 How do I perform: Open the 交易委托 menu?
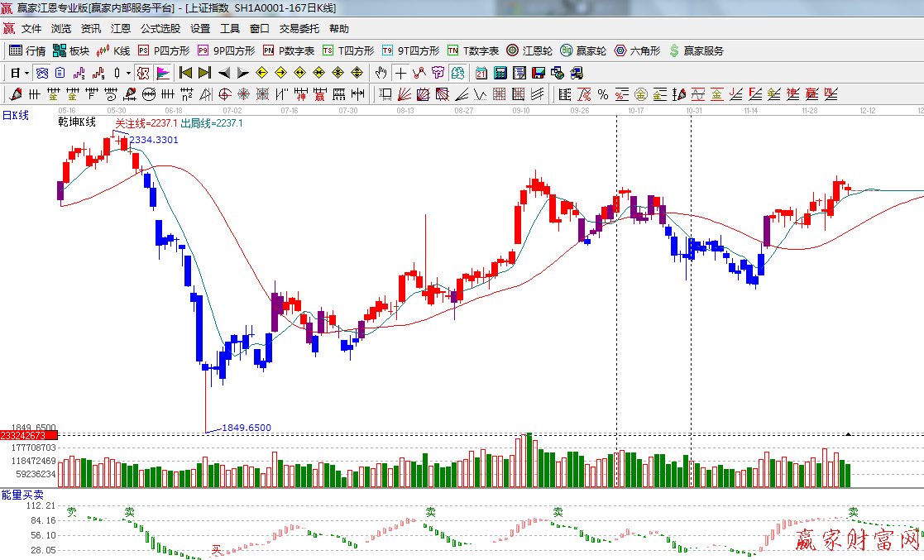click(x=299, y=28)
